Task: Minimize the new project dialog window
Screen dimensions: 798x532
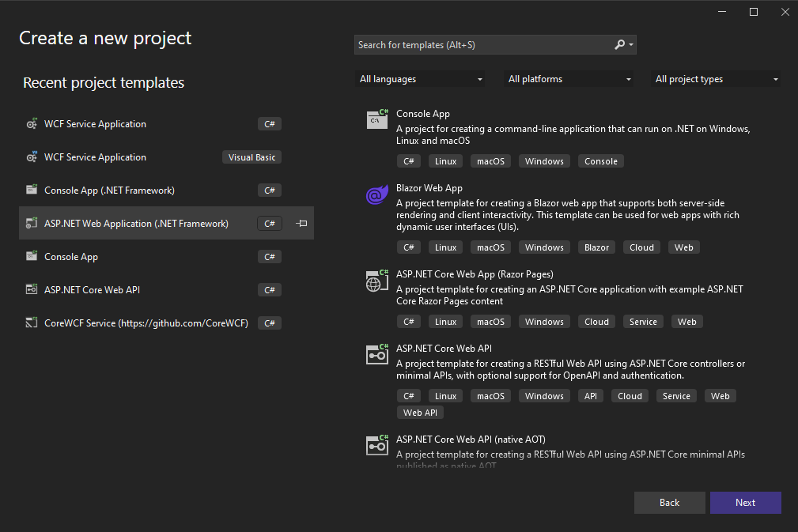Action: coord(722,12)
